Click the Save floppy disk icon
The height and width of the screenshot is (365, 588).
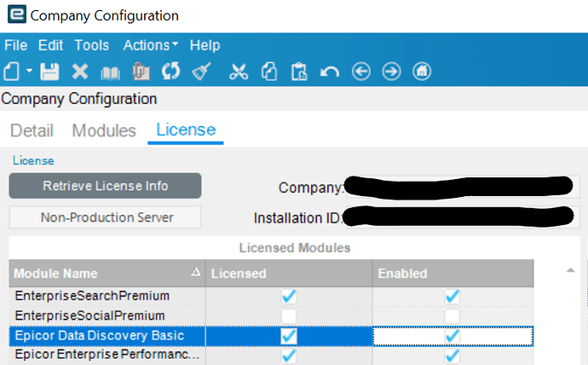pos(50,72)
